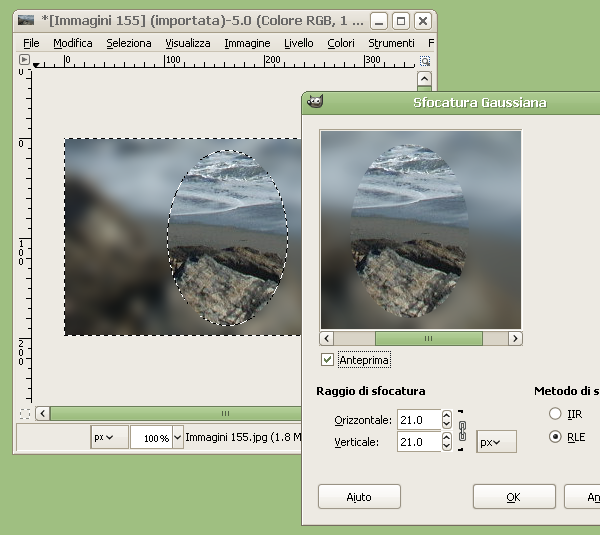Click the image window horizontal scrollbar
600x535 pixels.
coord(225,413)
